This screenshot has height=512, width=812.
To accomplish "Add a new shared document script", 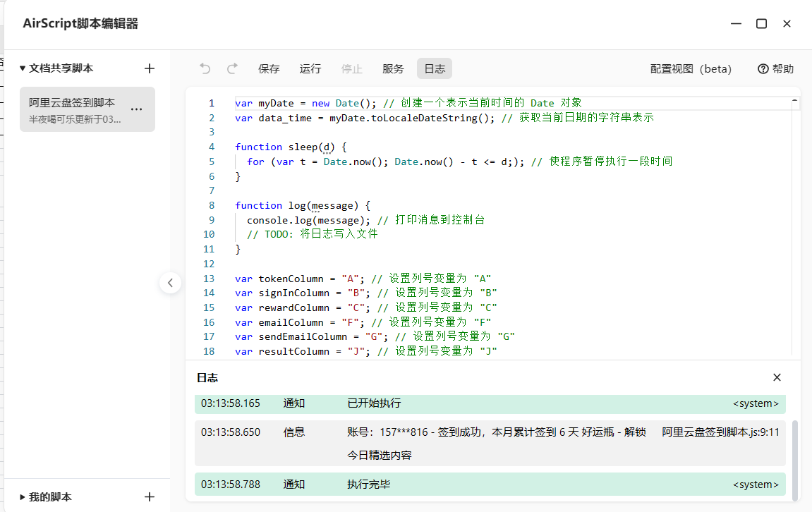I will [x=150, y=68].
